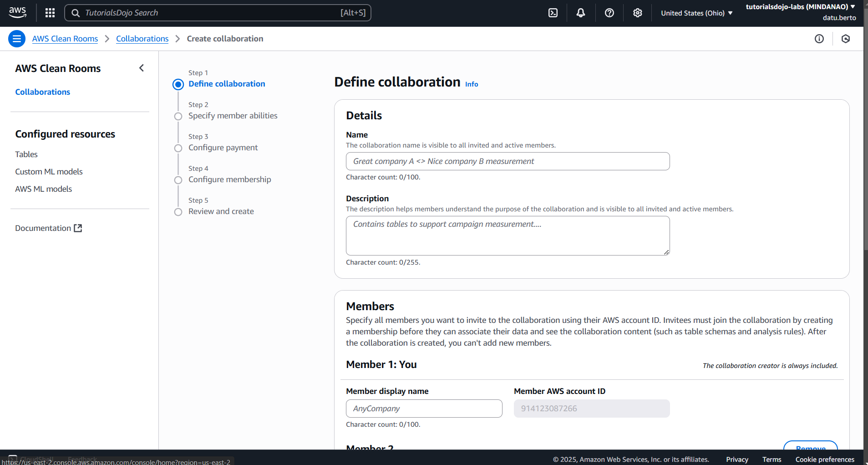Open Collaborations in the side navigation

(43, 92)
